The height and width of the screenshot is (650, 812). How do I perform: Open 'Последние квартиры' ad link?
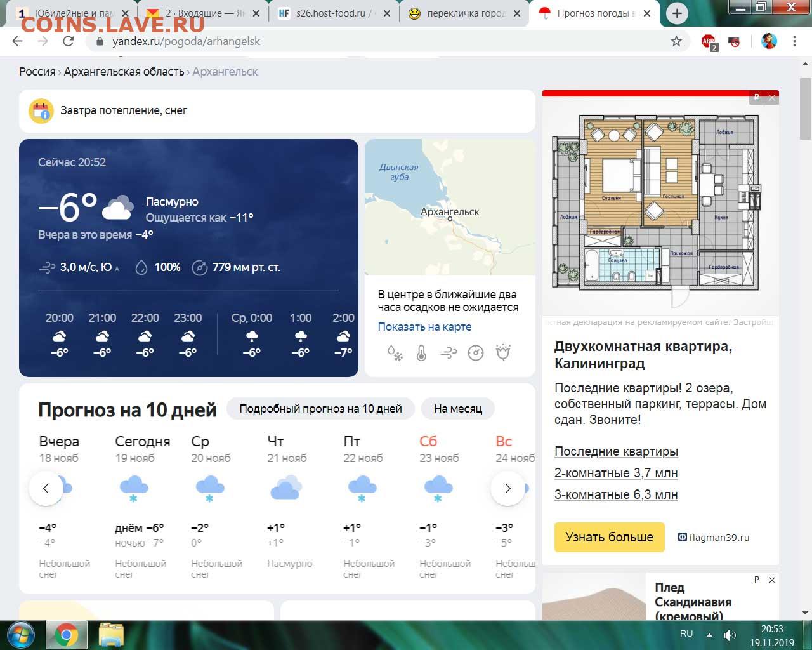pos(616,451)
